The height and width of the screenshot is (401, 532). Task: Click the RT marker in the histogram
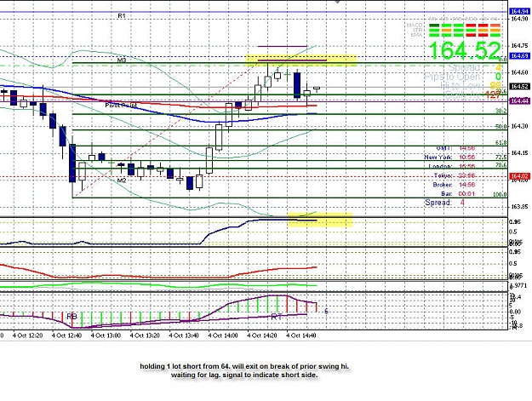[x=277, y=317]
